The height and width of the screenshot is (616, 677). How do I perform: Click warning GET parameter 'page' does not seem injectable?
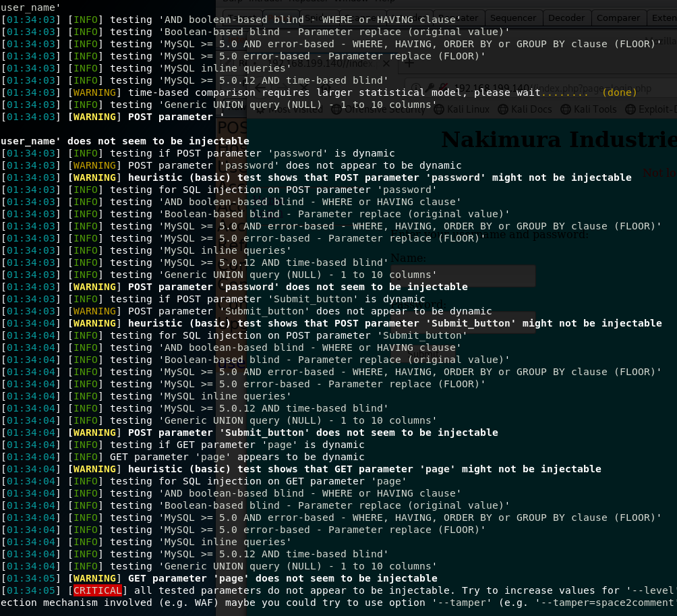[x=219, y=578]
